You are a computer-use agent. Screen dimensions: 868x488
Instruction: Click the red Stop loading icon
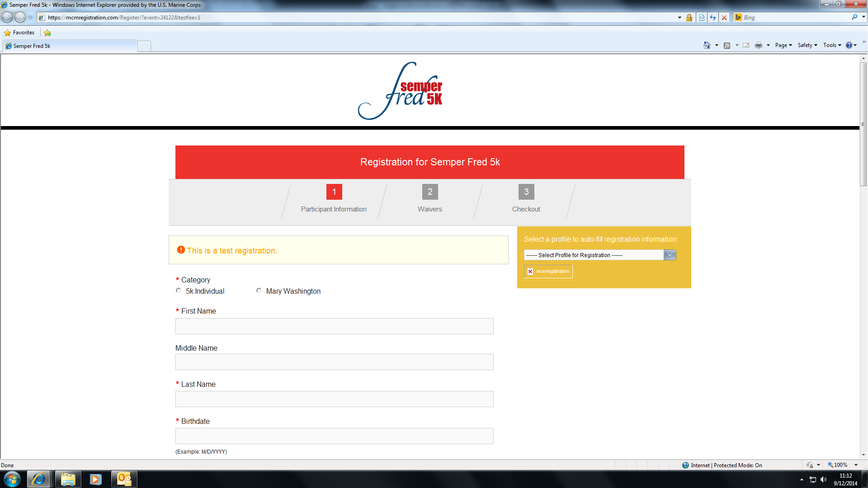(724, 18)
